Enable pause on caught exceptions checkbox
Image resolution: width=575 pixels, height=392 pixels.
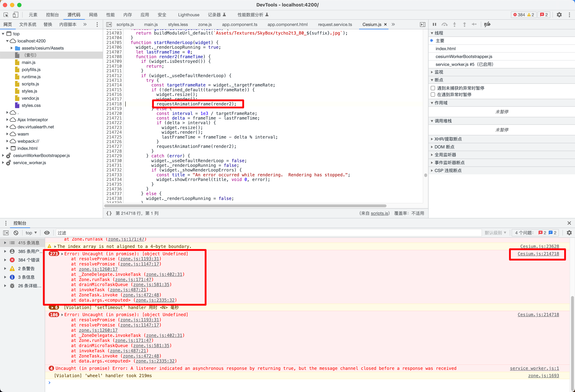433,95
